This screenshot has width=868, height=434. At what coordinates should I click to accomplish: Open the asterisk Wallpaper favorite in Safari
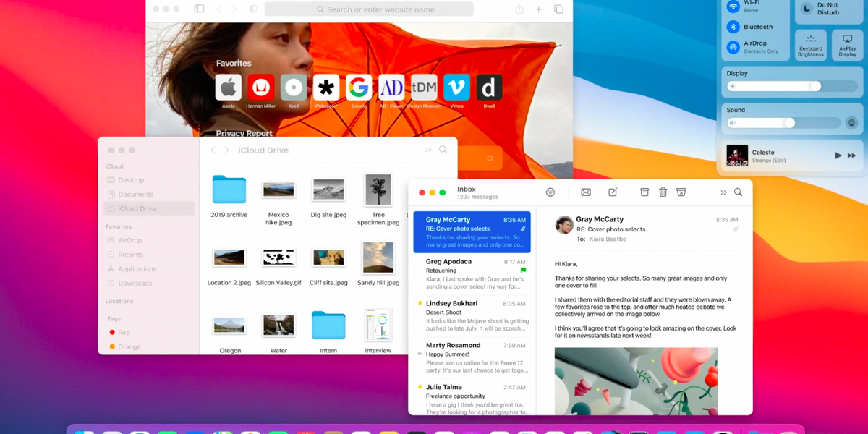tap(326, 88)
